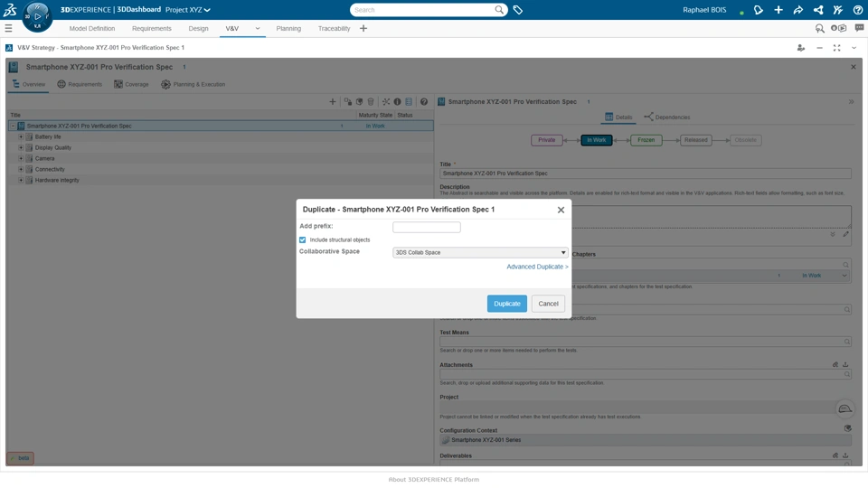The height and width of the screenshot is (488, 868).
Task: Open About 3DEXPERIENCE Platform link
Action: 433,480
